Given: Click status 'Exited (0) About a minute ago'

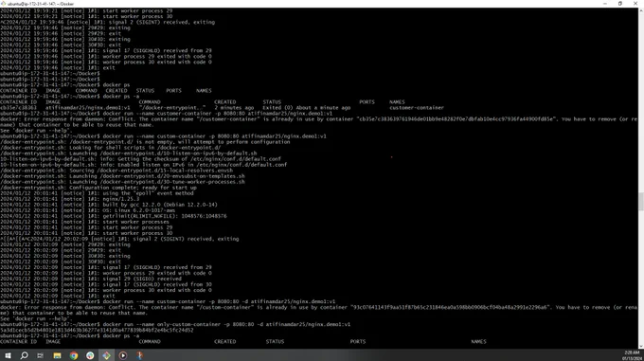Looking at the screenshot, I should [x=307, y=108].
